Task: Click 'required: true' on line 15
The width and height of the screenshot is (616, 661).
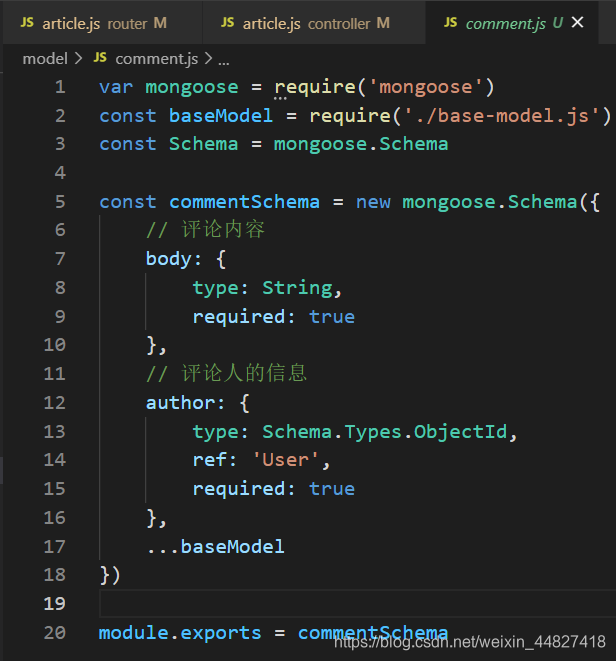Action: [274, 489]
